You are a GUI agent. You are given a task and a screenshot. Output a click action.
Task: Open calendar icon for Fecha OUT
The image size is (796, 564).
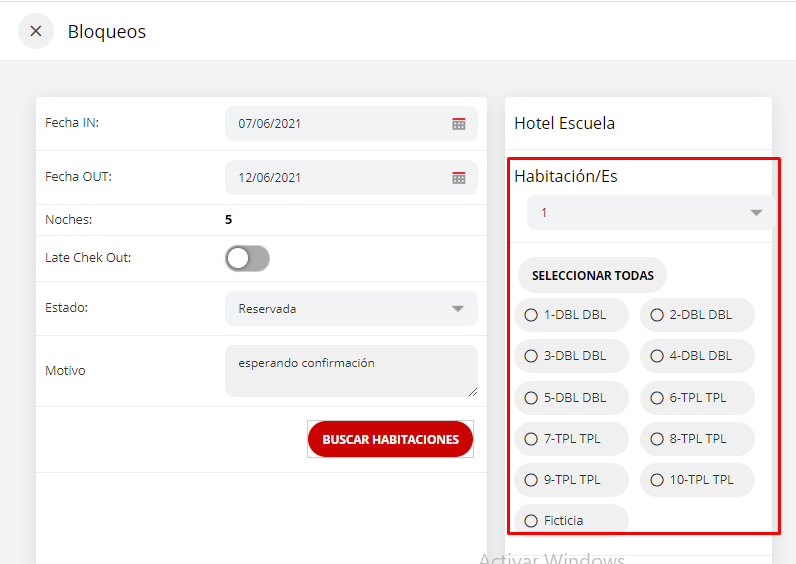(459, 178)
